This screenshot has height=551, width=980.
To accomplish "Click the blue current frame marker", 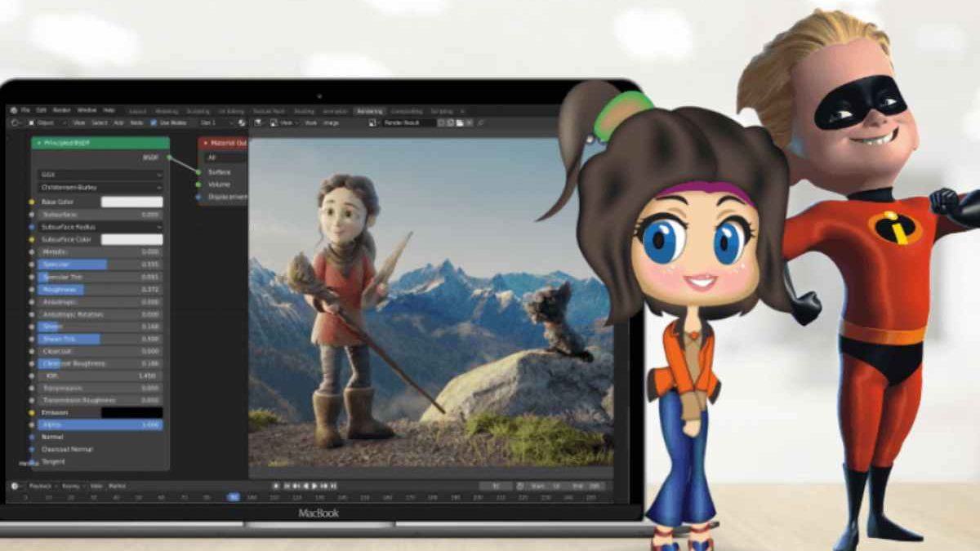I will (234, 497).
